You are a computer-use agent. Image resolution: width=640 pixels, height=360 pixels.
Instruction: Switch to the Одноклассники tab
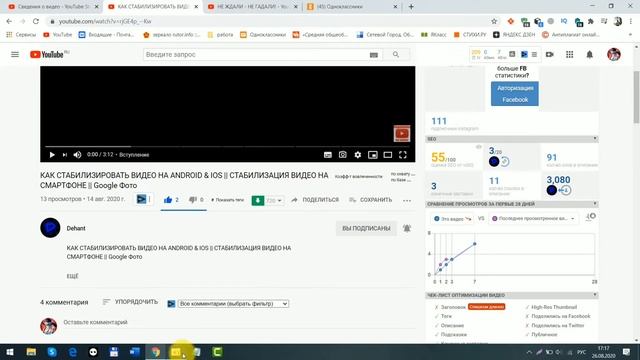[352, 7]
